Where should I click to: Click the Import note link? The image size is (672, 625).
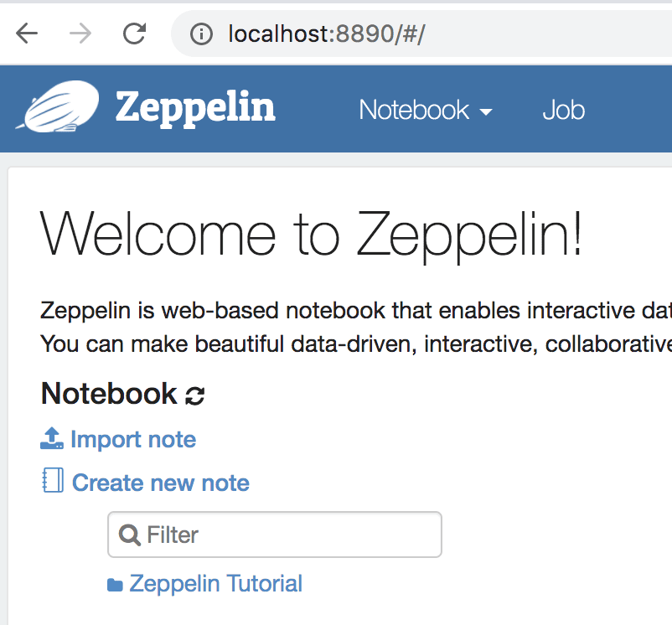coord(133,440)
